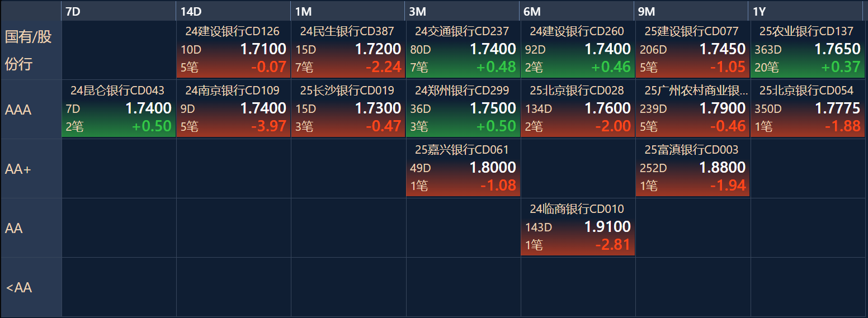Open the 25北京银行CD028 card
Screen dimensions: 868x318
[577, 110]
